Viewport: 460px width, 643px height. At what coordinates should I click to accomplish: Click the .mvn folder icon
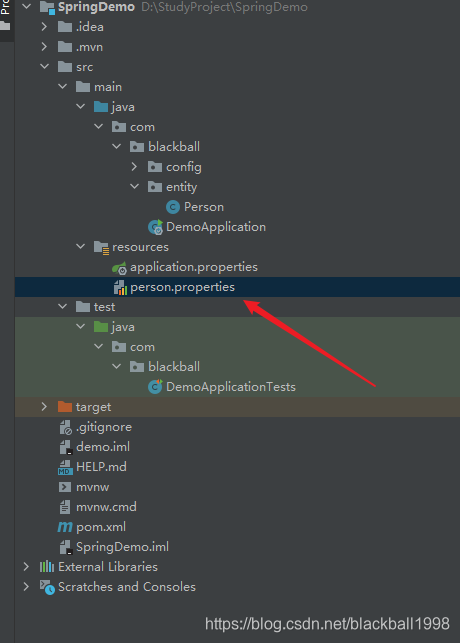click(x=65, y=47)
